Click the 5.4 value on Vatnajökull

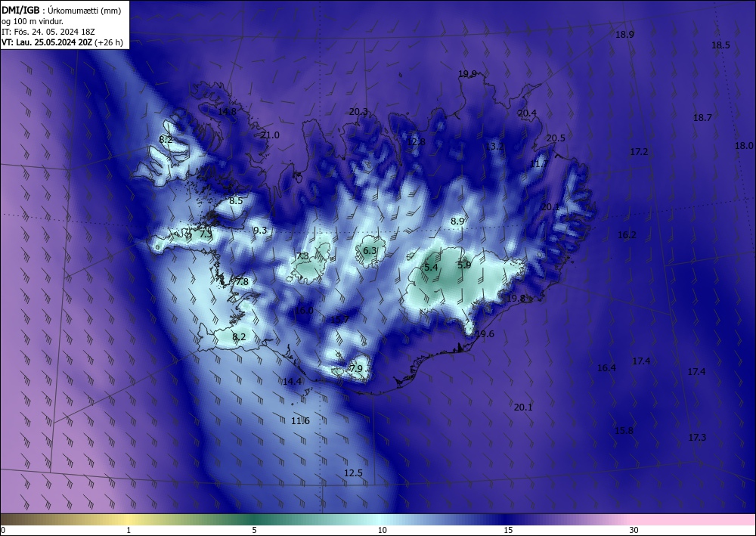(431, 267)
